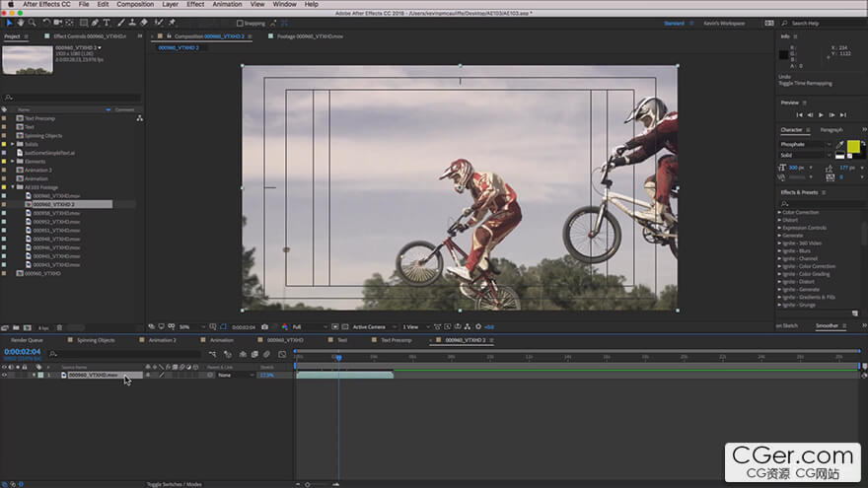Select the Clone Stamp tool
The height and width of the screenshot is (488, 868).
click(132, 23)
